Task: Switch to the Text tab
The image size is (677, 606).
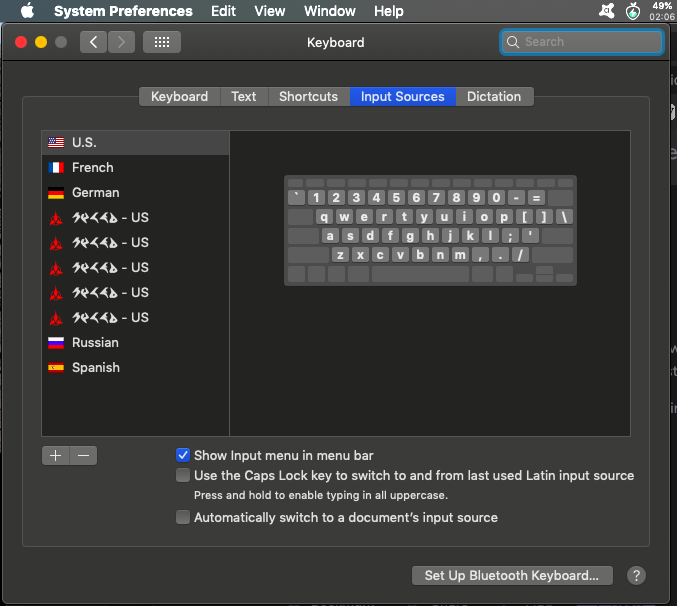Action: click(244, 96)
